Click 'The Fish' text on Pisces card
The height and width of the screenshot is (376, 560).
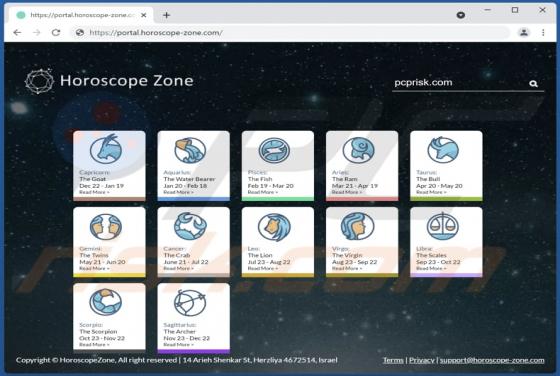point(260,179)
